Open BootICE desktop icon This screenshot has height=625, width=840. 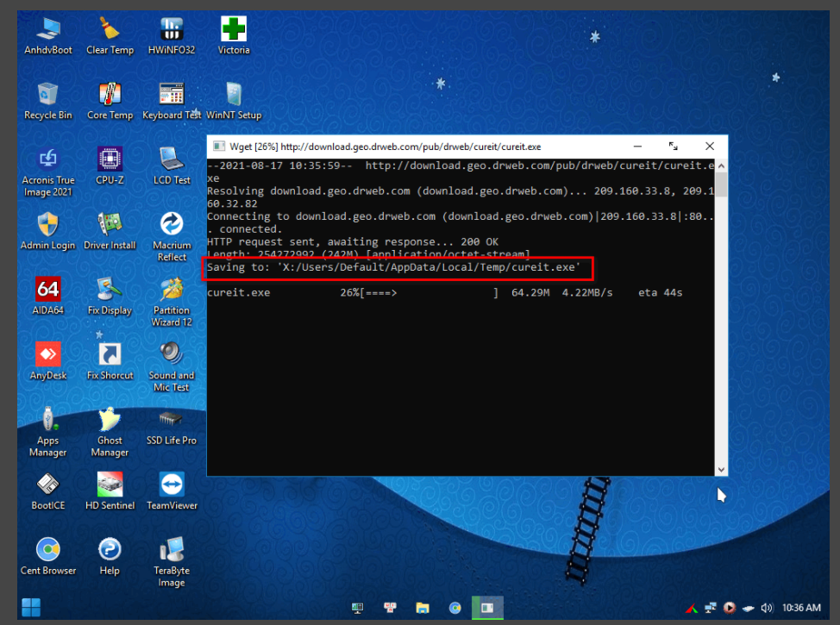(x=48, y=491)
